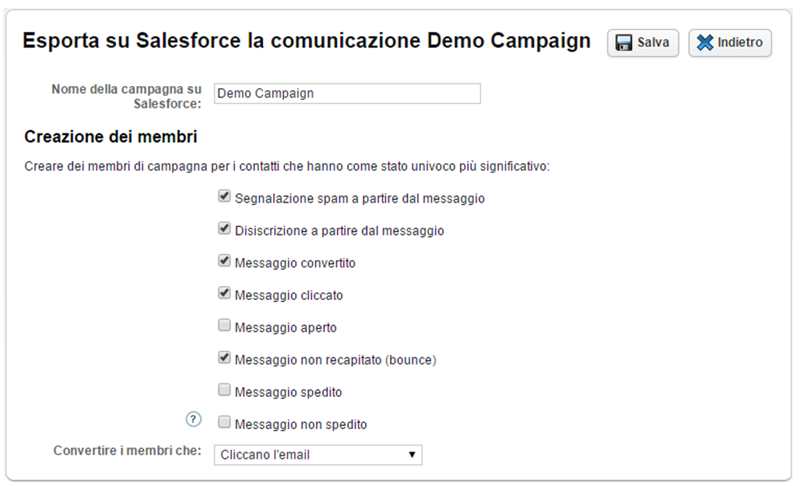
Task: Click the arrow of Convertire i membri dropdown
Action: click(412, 455)
